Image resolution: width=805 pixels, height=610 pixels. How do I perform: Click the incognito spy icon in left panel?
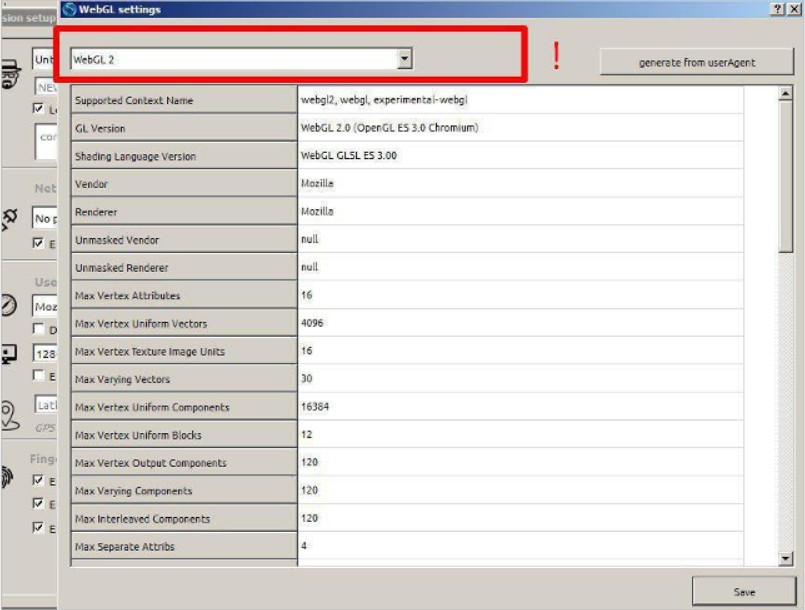(10, 77)
